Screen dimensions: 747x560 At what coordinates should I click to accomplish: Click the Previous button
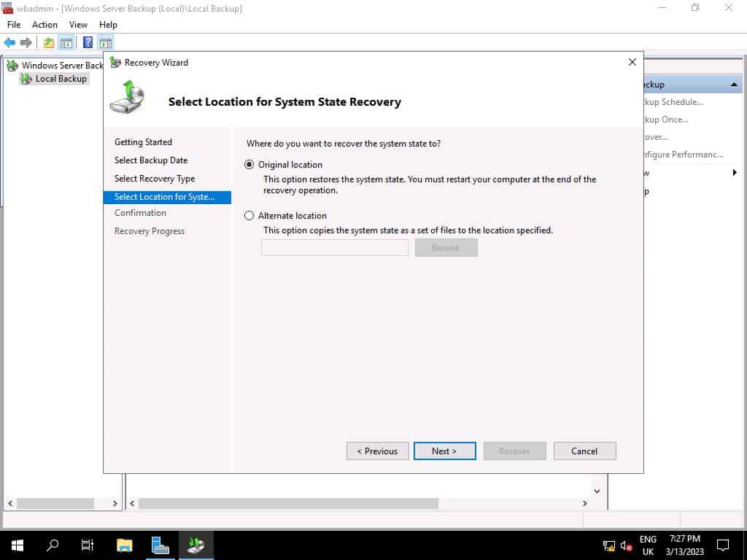point(377,451)
